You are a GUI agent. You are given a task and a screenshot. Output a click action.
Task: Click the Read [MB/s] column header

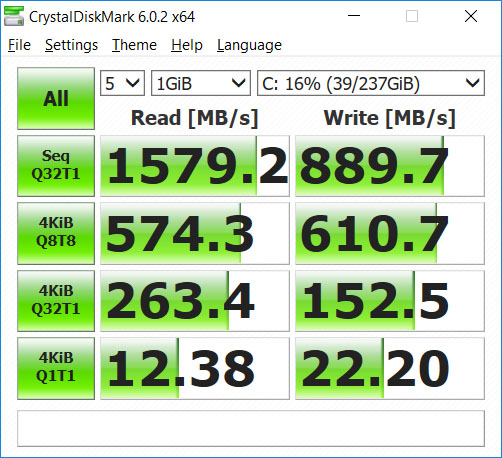[195, 118]
